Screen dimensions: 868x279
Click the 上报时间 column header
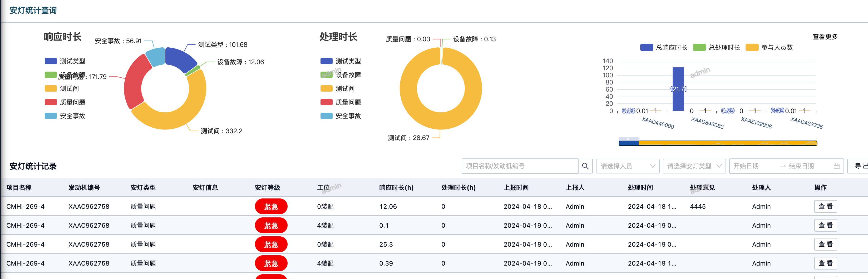(x=516, y=187)
